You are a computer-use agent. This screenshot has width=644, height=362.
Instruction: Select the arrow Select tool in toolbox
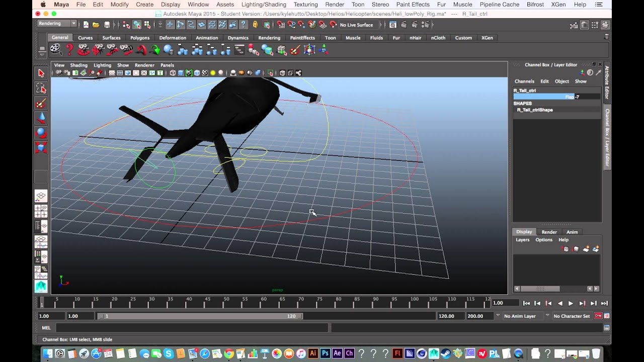coord(41,73)
